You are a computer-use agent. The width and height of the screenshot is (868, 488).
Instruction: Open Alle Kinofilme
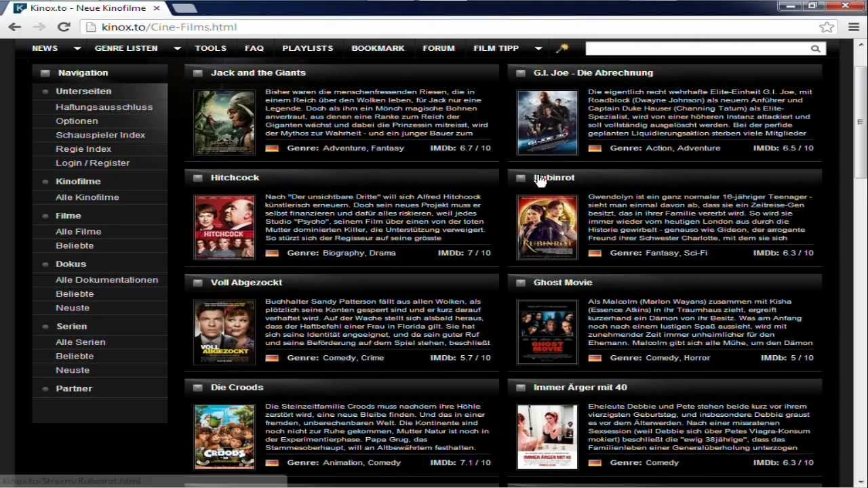pyautogui.click(x=87, y=197)
